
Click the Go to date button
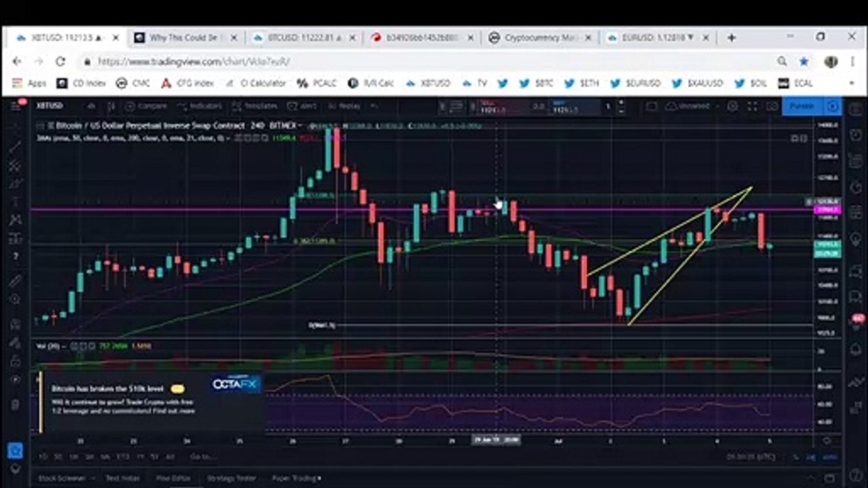[202, 457]
